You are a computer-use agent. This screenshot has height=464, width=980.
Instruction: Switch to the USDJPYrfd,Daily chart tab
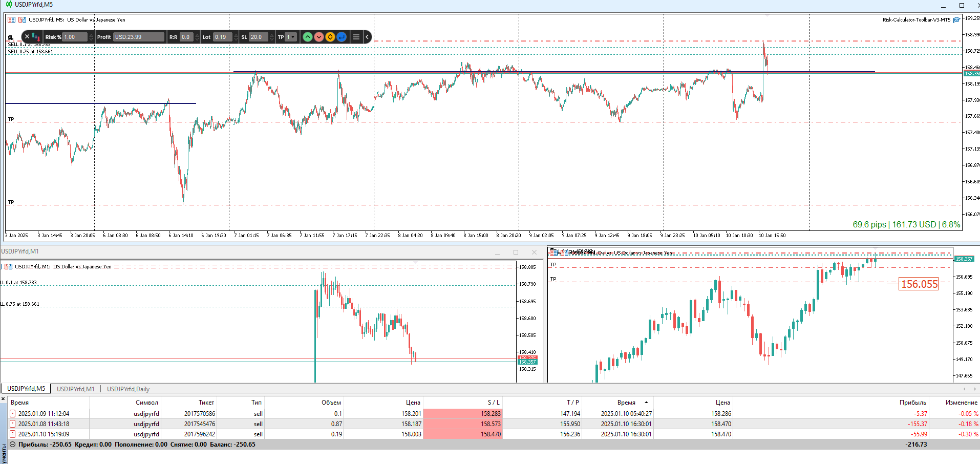click(x=128, y=389)
